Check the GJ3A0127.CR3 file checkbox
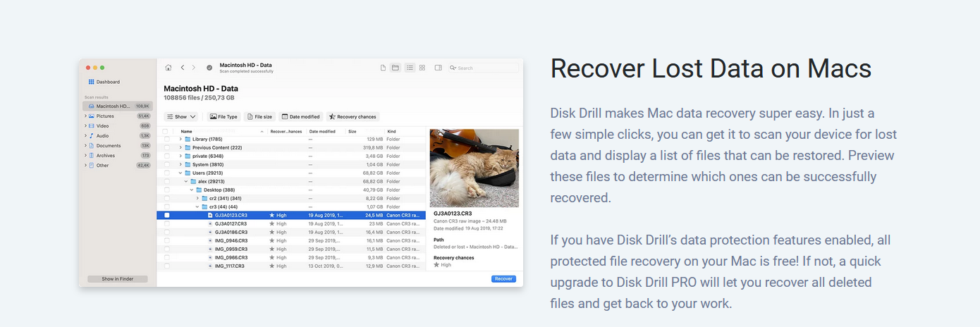The height and width of the screenshot is (327, 980). [x=167, y=223]
